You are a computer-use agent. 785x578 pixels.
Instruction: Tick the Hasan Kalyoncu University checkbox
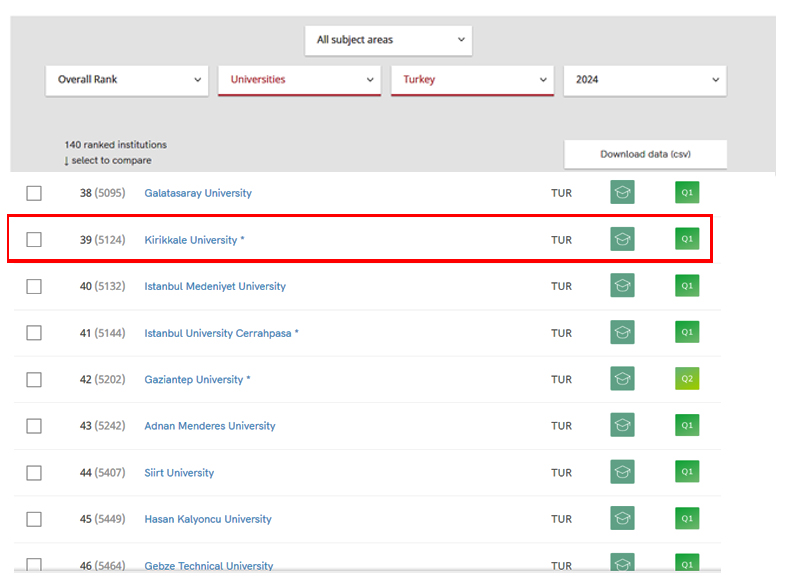(34, 519)
